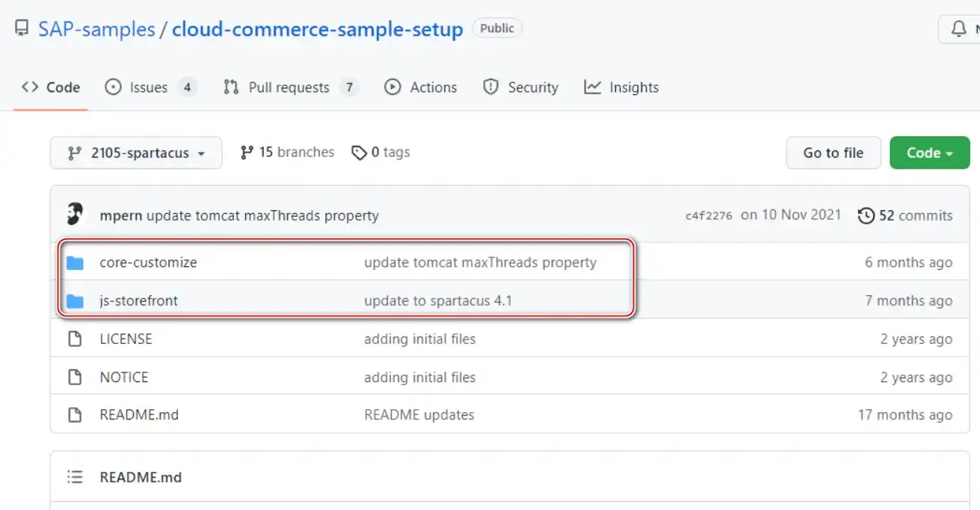View the 0 tags link

[x=380, y=153]
